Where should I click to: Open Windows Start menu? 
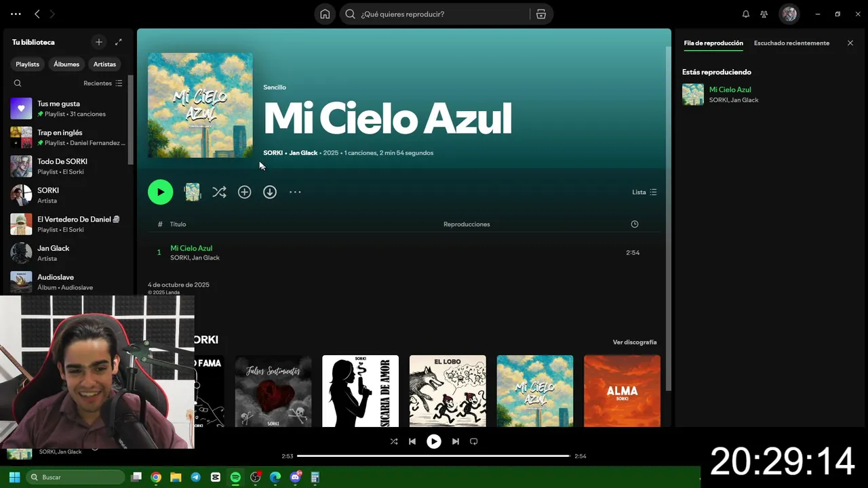pyautogui.click(x=14, y=477)
